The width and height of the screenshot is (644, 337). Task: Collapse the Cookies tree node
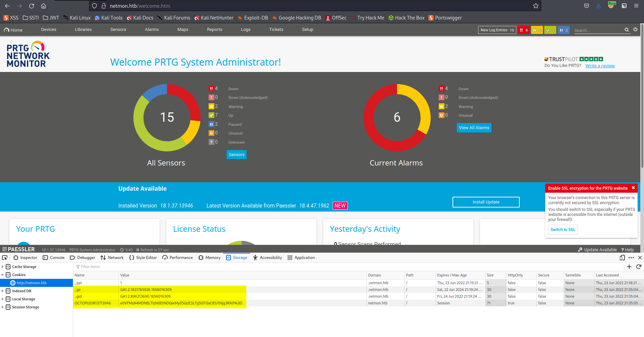[x=3, y=275]
